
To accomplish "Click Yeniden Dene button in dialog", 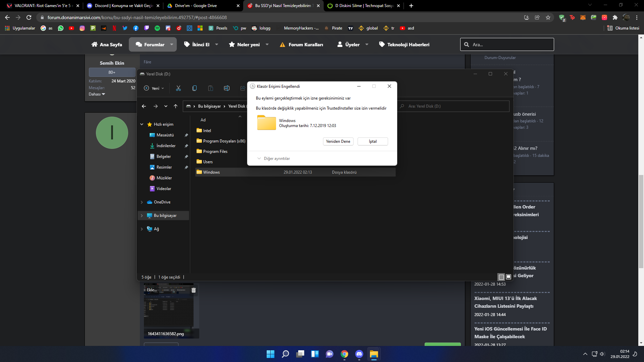I will pyautogui.click(x=338, y=141).
